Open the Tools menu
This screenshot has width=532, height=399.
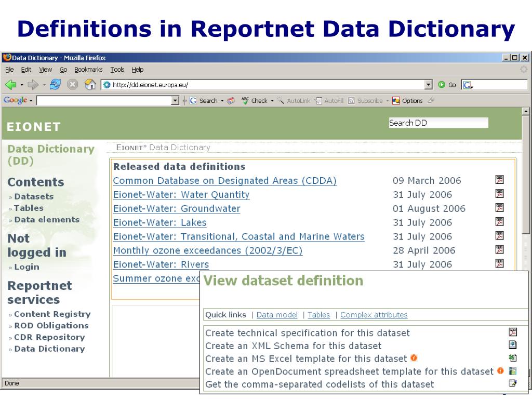coord(117,70)
